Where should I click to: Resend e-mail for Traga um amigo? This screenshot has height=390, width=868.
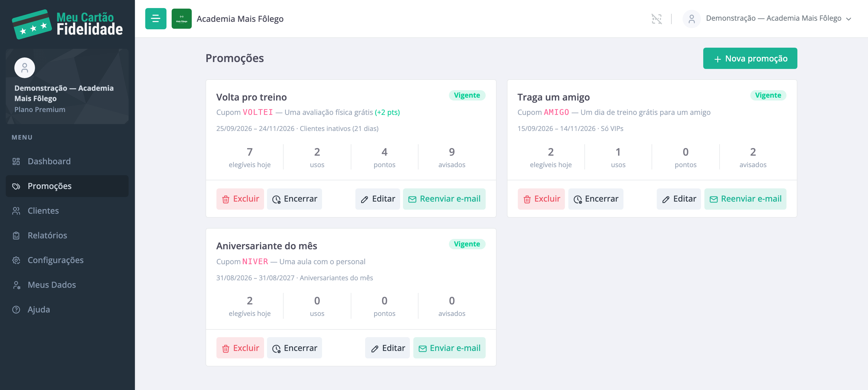pos(745,199)
